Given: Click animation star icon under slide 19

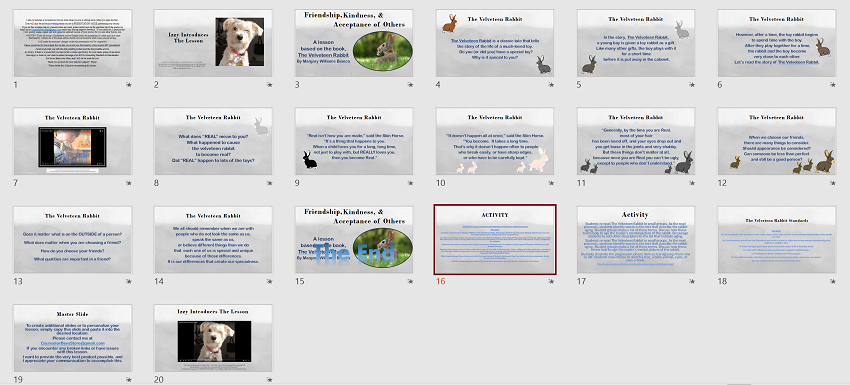Looking at the screenshot, I should [x=129, y=379].
